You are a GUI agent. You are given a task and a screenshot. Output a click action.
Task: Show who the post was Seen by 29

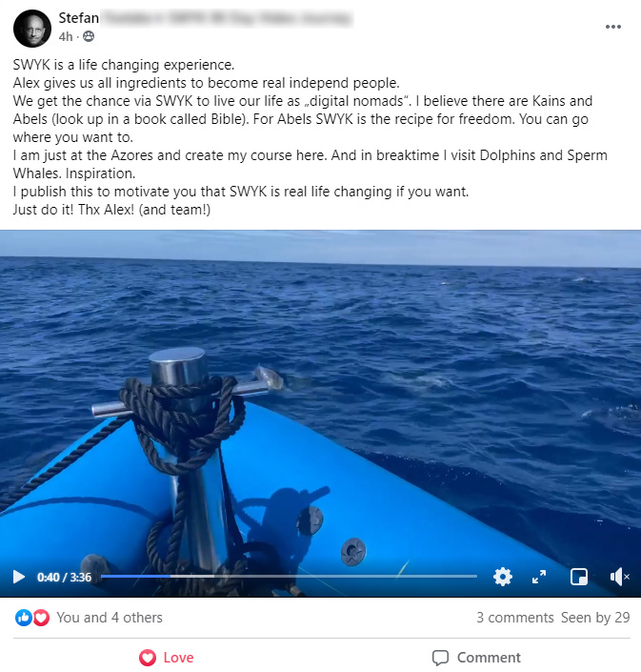[x=595, y=618]
